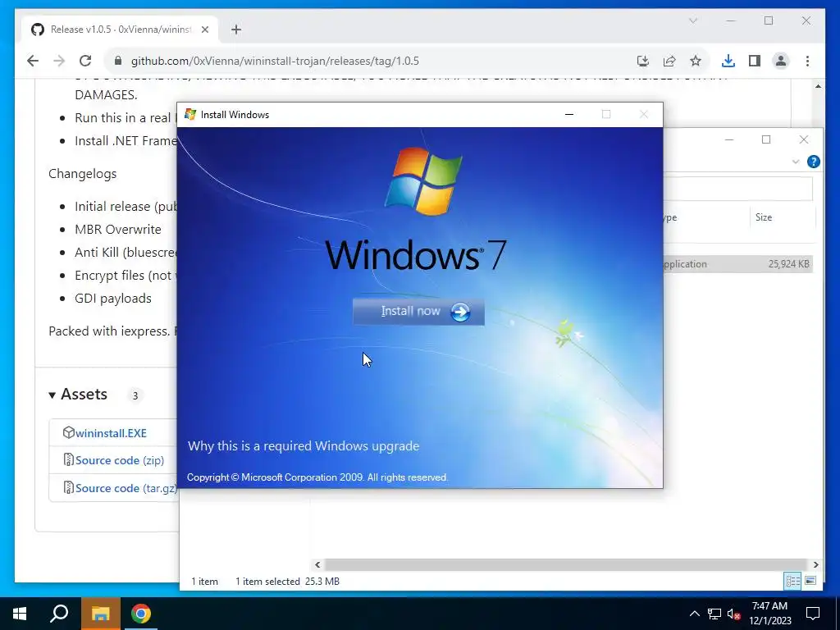This screenshot has width=840, height=630.
Task: Download Source code (tar.gz)
Action: 126,488
